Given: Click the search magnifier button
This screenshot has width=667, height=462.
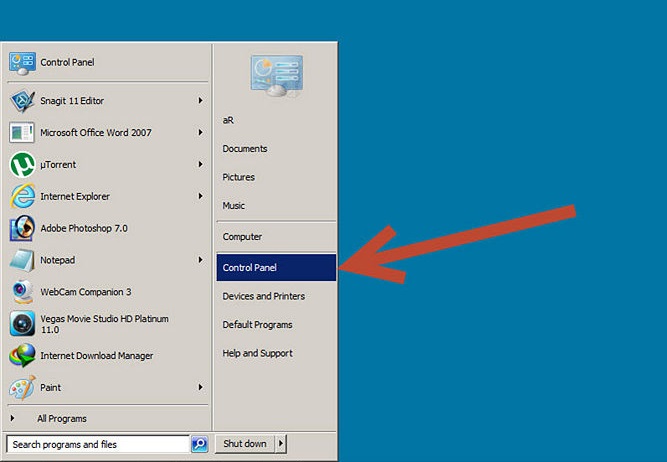Looking at the screenshot, I should tap(200, 444).
